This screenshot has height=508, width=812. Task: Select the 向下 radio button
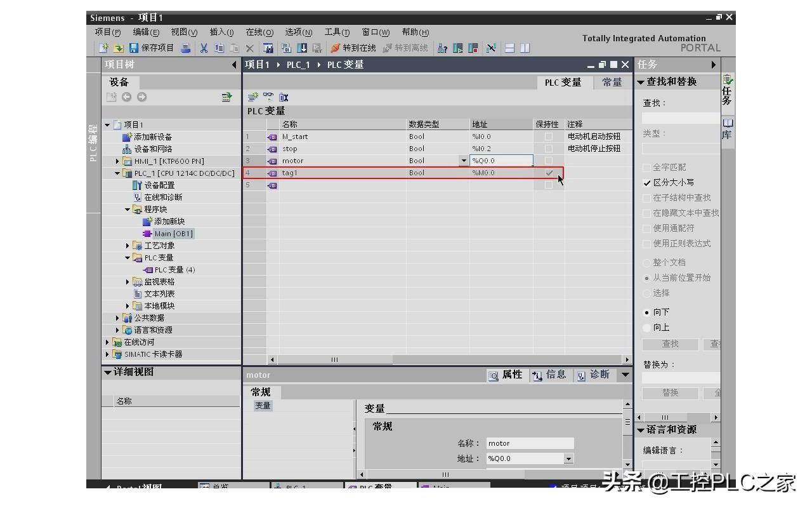click(647, 312)
